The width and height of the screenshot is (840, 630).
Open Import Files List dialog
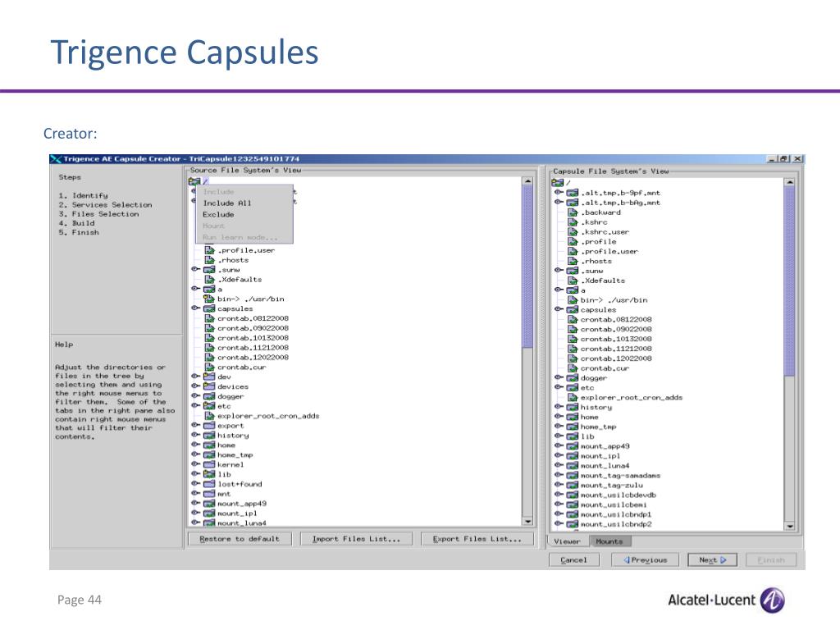click(x=356, y=539)
